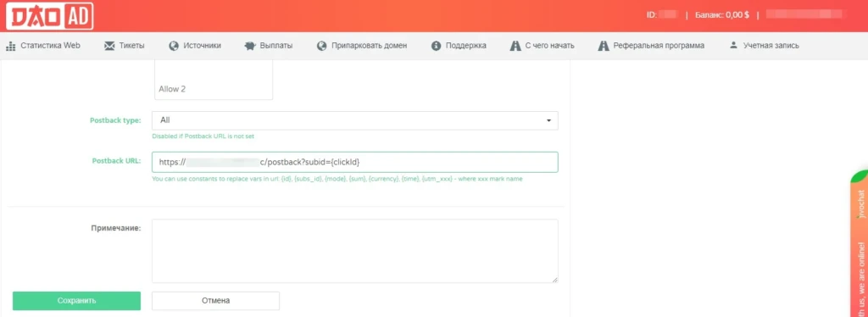
Task: Click the info icon beside Поддержка
Action: point(436,46)
